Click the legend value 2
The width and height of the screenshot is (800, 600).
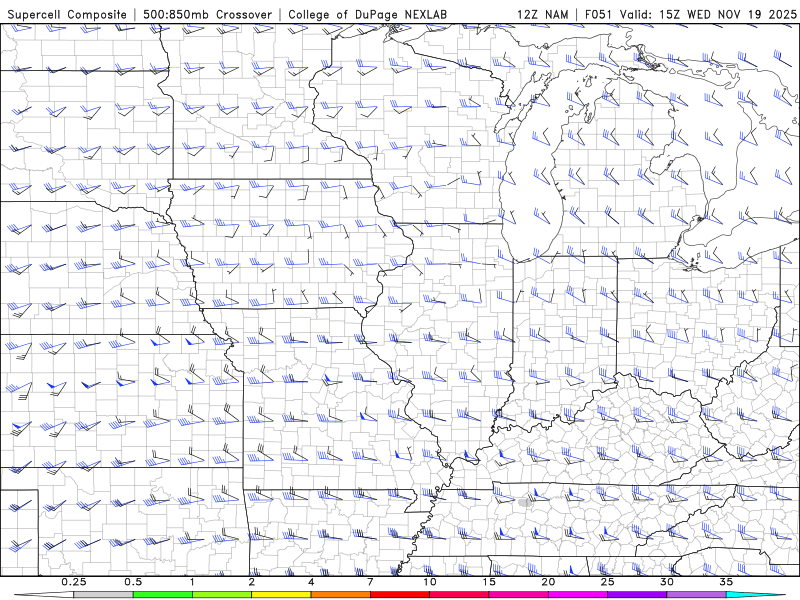tap(252, 582)
